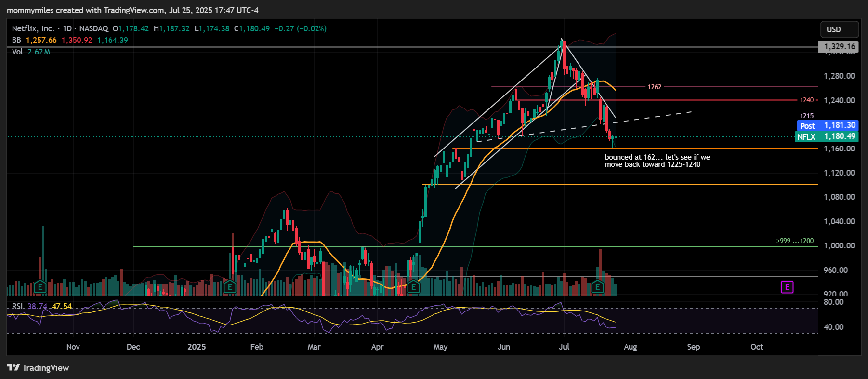Select the BB indicator legend

(16, 40)
